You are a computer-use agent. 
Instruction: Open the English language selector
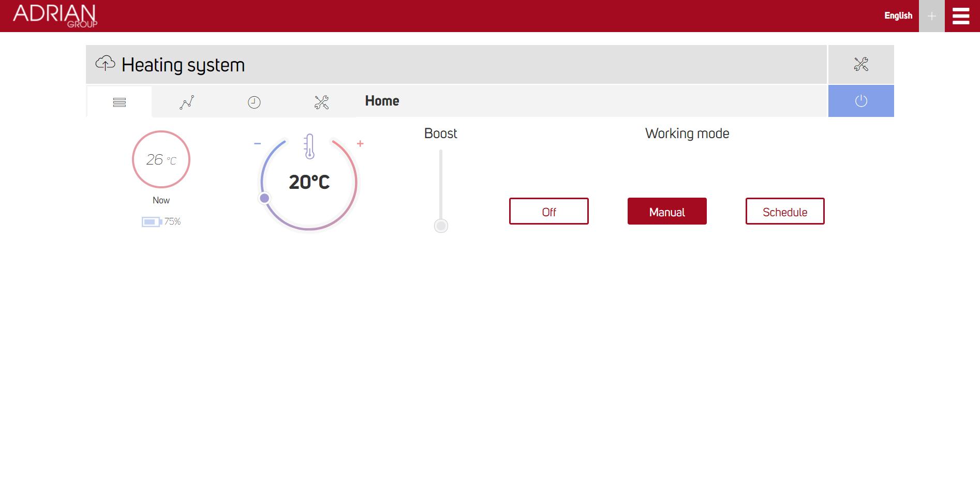pyautogui.click(x=898, y=16)
